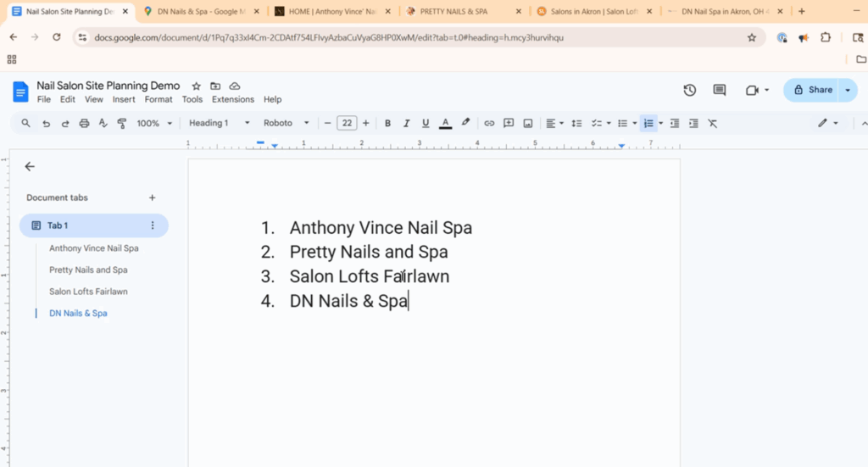Open line and paragraph spacing
The width and height of the screenshot is (868, 467).
pos(576,124)
